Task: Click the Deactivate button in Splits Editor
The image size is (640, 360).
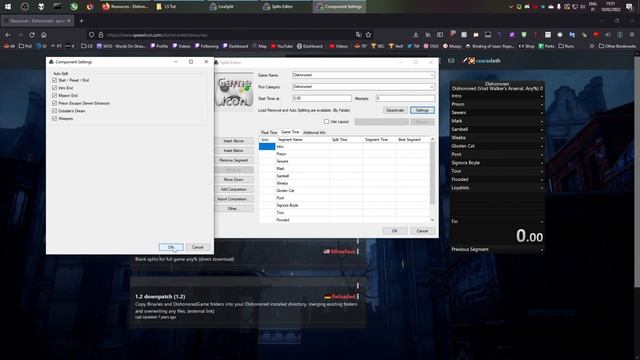Action: tap(395, 110)
